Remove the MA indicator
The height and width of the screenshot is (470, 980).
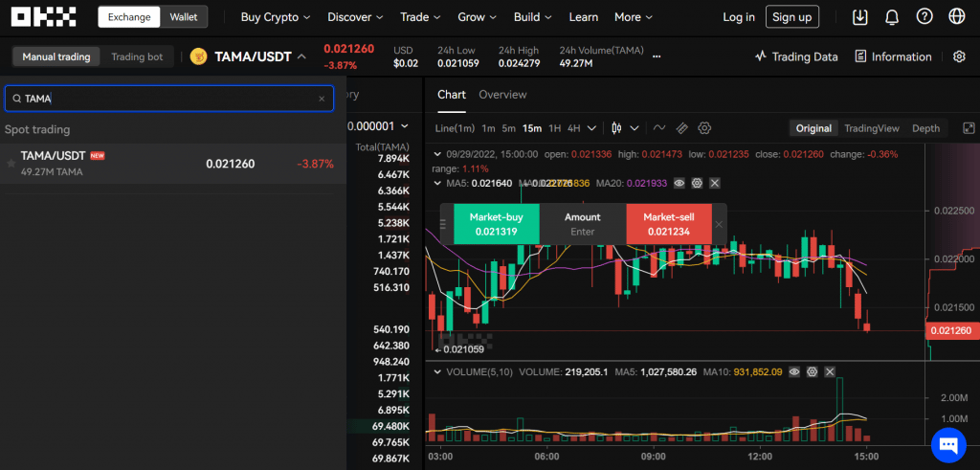coord(715,183)
